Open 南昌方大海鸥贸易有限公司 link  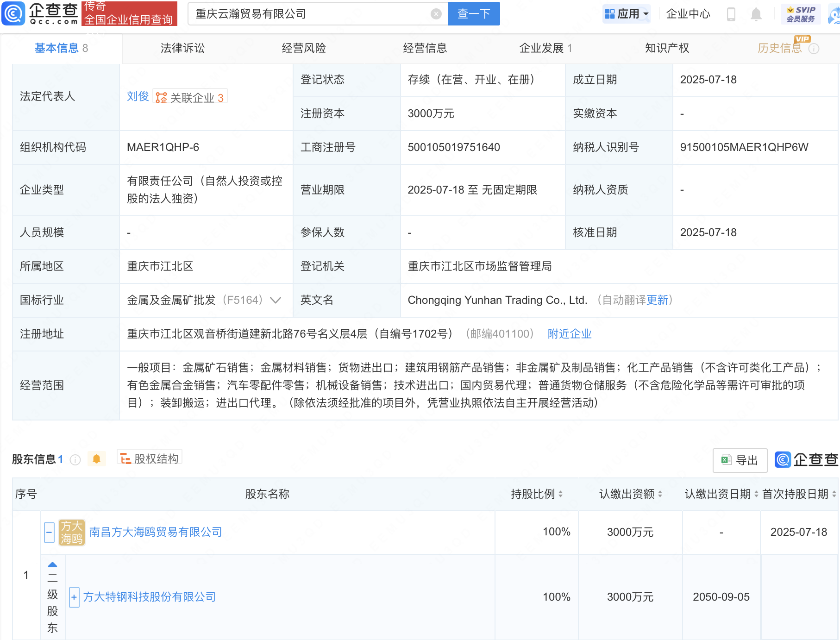(156, 532)
